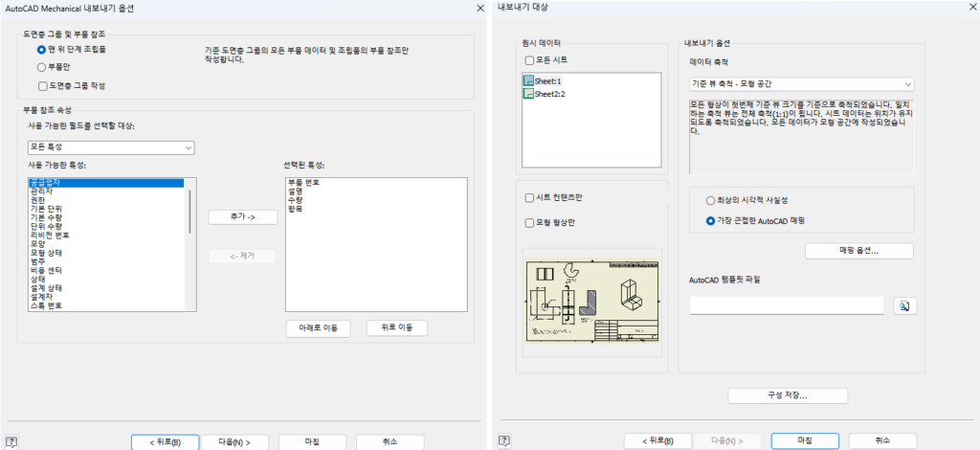The image size is (980, 450).
Task: Select 비용 센터 in available properties
Action: (x=45, y=270)
